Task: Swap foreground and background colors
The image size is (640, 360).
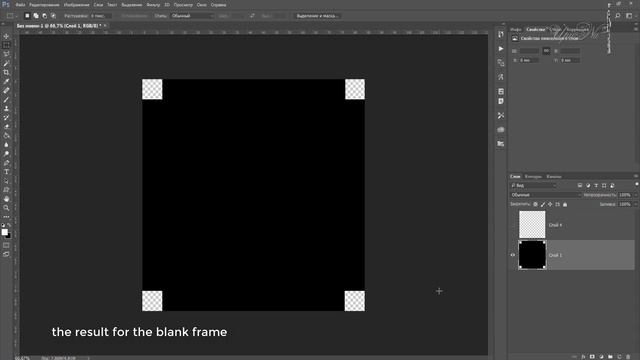Action: pos(9,225)
